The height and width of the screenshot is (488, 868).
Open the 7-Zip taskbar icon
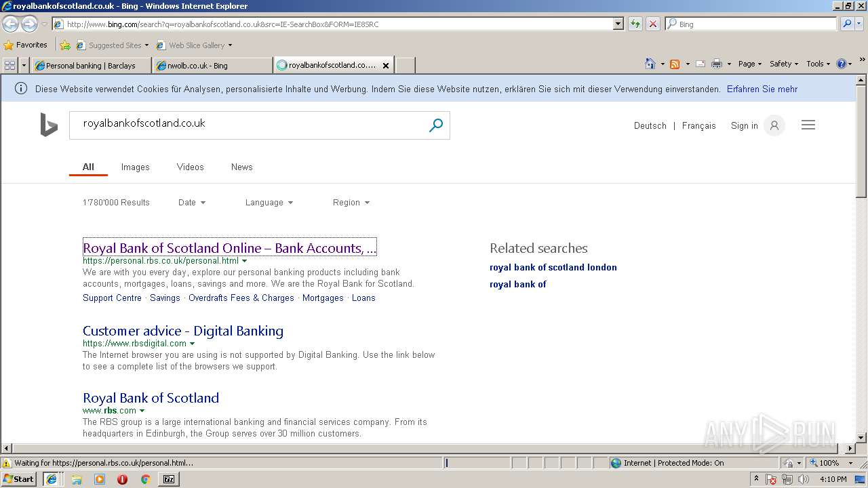(x=169, y=479)
